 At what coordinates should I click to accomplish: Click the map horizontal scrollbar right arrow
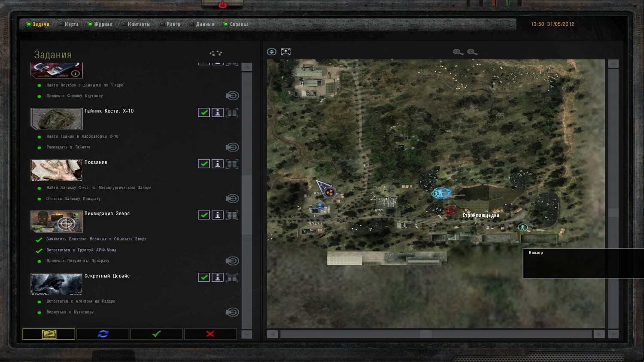coord(599,334)
